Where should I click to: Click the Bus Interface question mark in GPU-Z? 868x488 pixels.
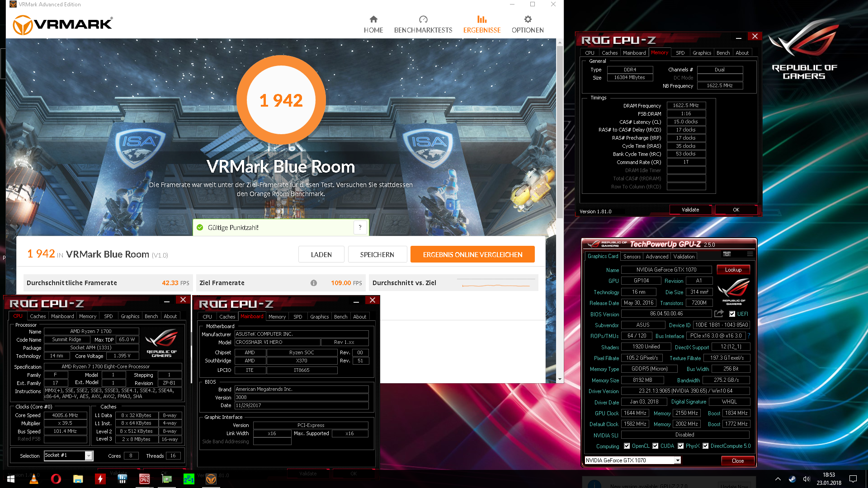tap(749, 336)
